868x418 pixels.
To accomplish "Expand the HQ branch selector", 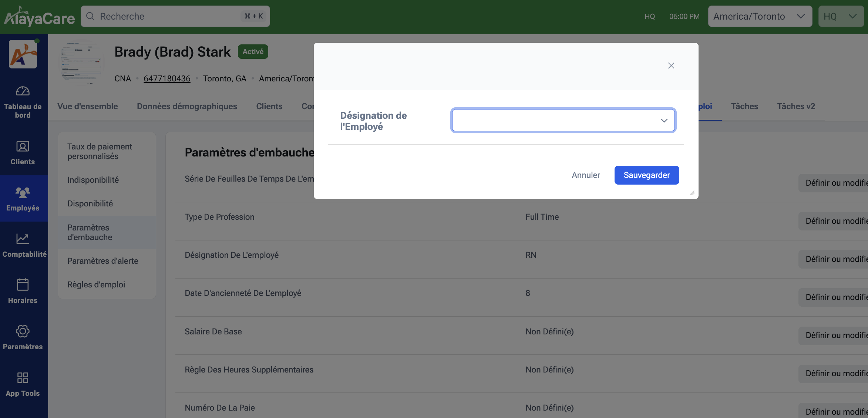I will 840,16.
